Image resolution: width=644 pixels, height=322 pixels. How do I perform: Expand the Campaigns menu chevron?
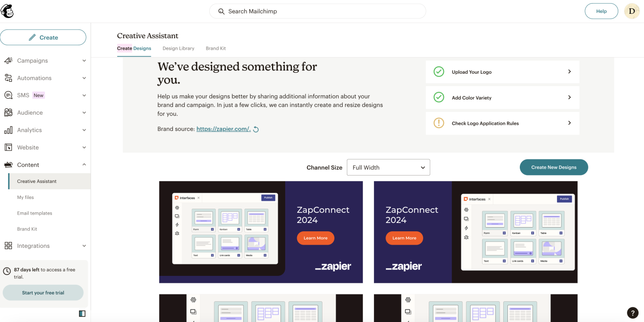(x=84, y=60)
